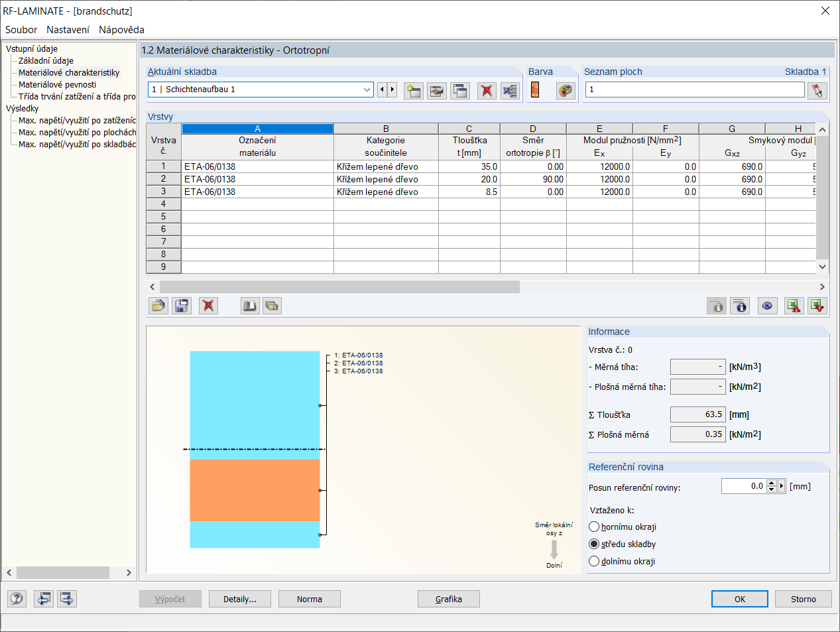Open reference plane shift arrow menu
The height and width of the screenshot is (632, 840).
[x=782, y=486]
